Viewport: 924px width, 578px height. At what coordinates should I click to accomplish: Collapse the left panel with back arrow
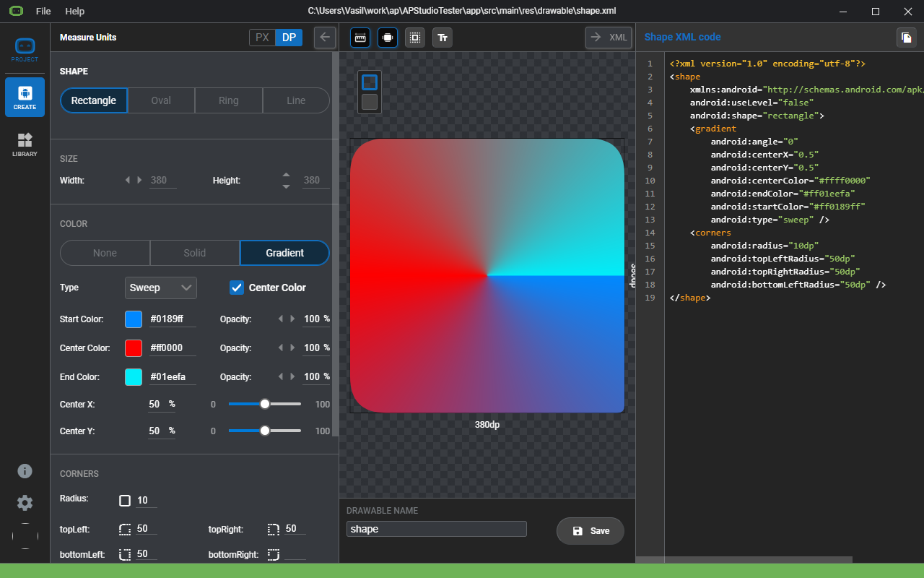[x=325, y=38]
